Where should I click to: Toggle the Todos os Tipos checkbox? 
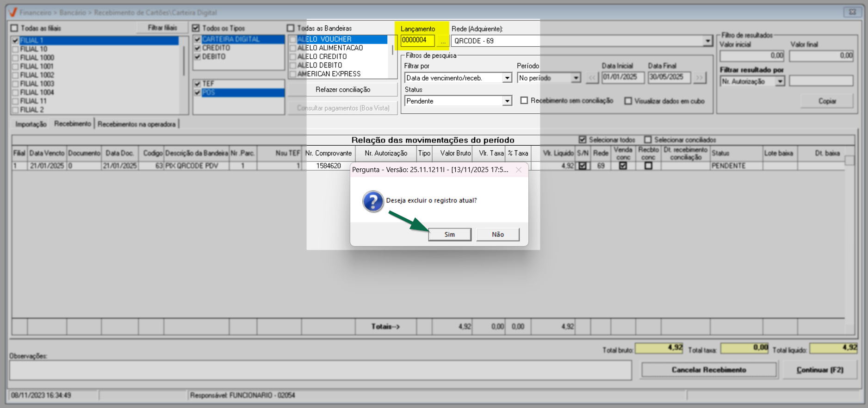click(x=196, y=28)
